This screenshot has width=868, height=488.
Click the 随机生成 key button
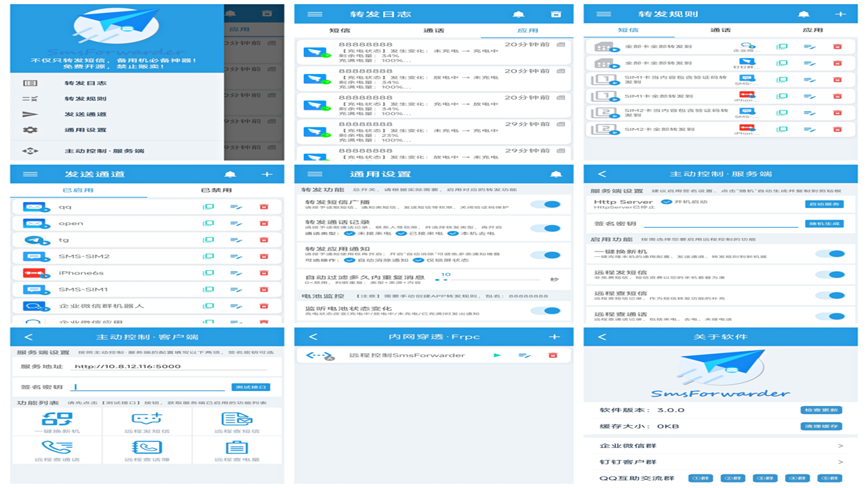point(825,224)
